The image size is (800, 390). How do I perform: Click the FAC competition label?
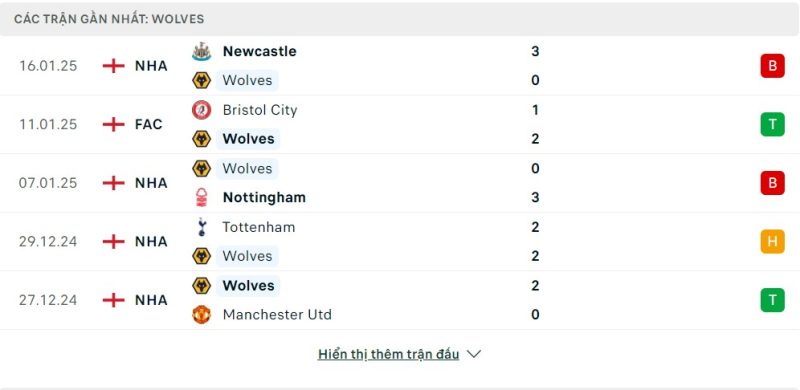148,124
